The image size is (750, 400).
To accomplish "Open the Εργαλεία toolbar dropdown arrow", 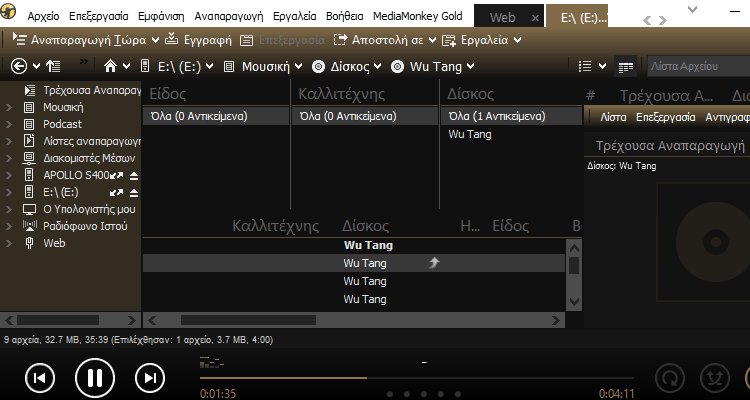I will tap(517, 40).
